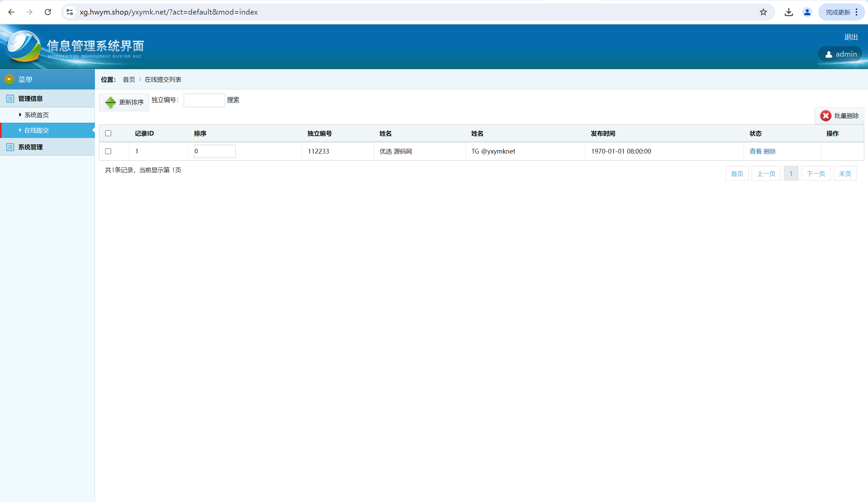Click the 系统管理 section list icon
This screenshot has width=868, height=502.
click(x=10, y=147)
